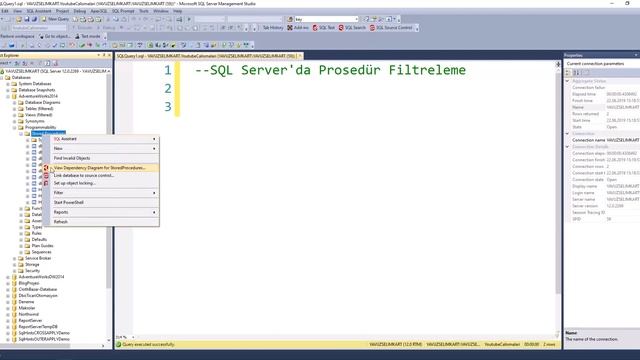The height and width of the screenshot is (360, 640).
Task: Open the Connect dropdown in Object Explorer
Action: [6, 63]
